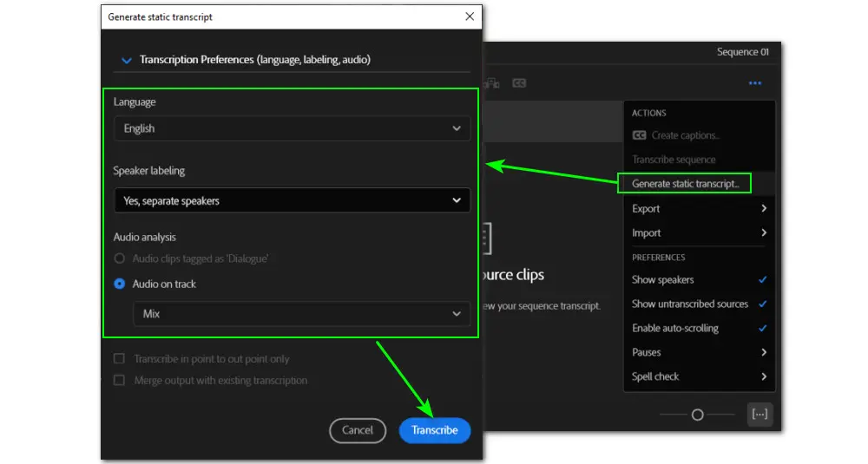Open the Speaker labeling dropdown
Image resolution: width=868 pixels, height=464 pixels.
[x=292, y=200]
